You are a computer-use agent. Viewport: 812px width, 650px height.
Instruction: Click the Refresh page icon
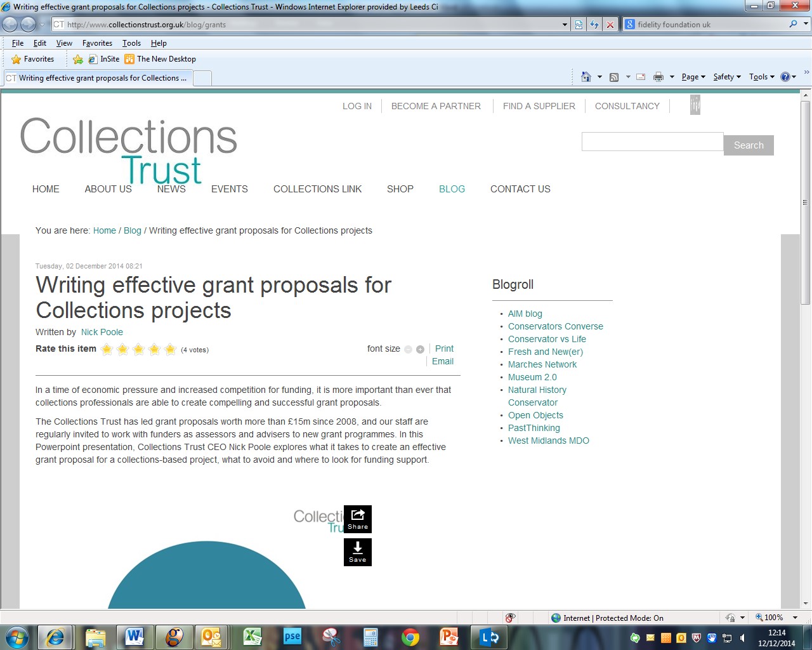click(594, 25)
